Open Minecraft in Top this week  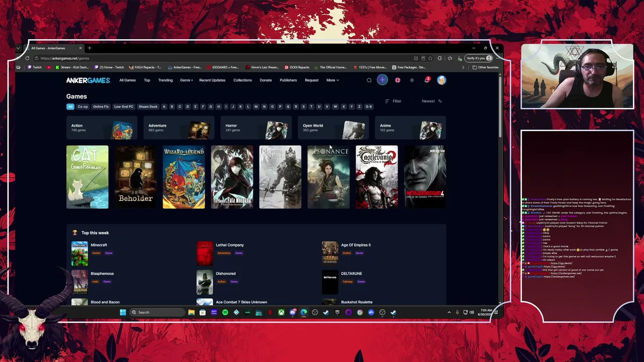(x=99, y=245)
